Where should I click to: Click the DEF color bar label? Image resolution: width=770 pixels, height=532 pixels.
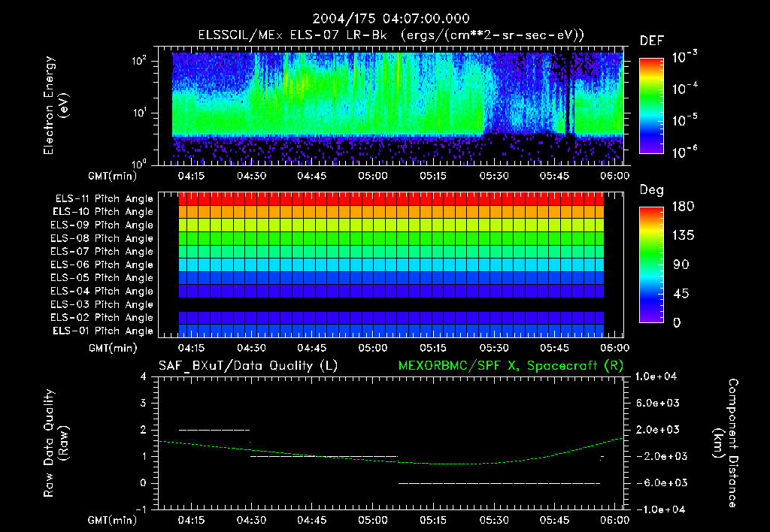click(652, 41)
